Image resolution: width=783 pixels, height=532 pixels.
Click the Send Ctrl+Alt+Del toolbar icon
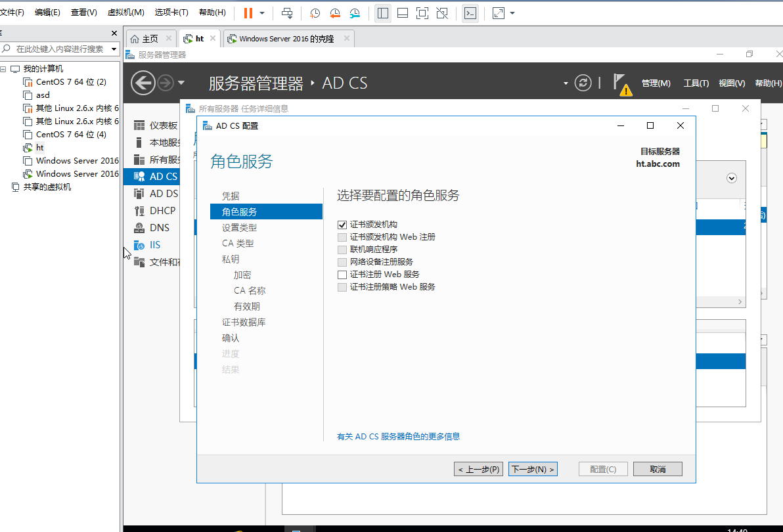(287, 13)
